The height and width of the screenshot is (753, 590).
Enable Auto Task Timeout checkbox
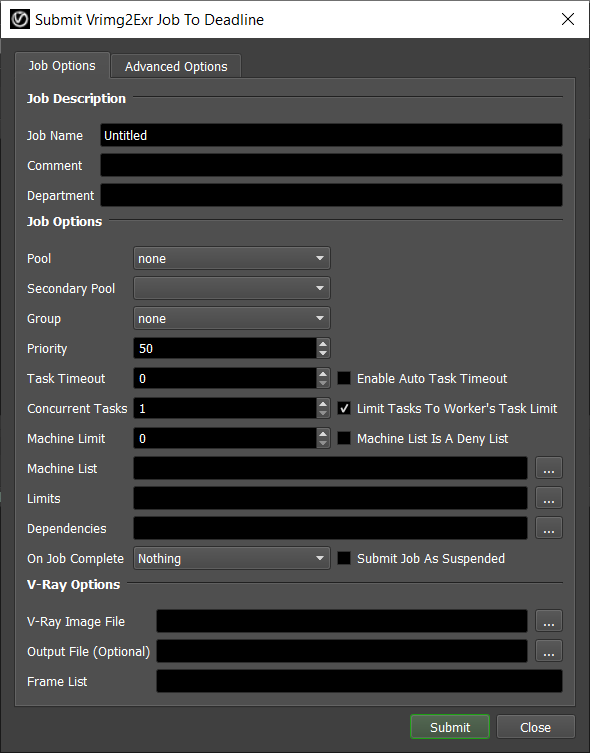coord(344,378)
